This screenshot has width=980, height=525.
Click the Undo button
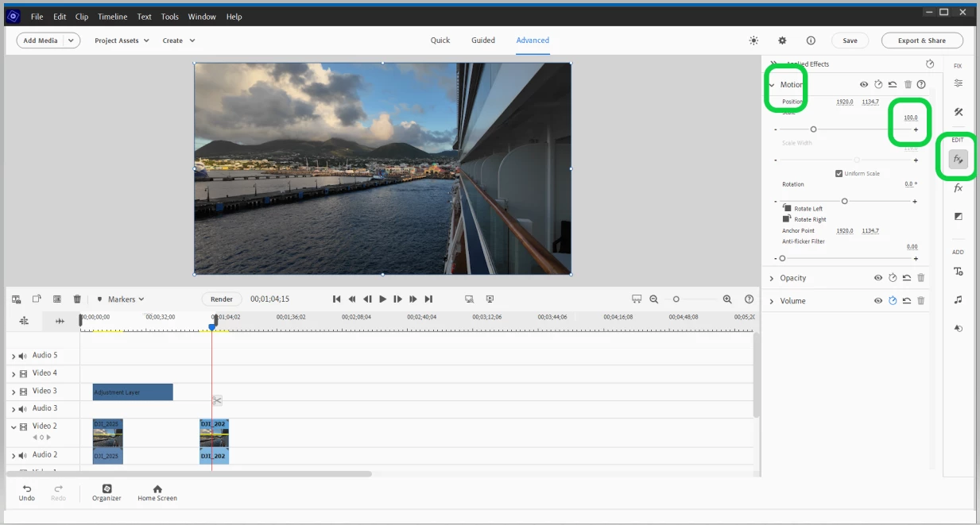pos(27,492)
